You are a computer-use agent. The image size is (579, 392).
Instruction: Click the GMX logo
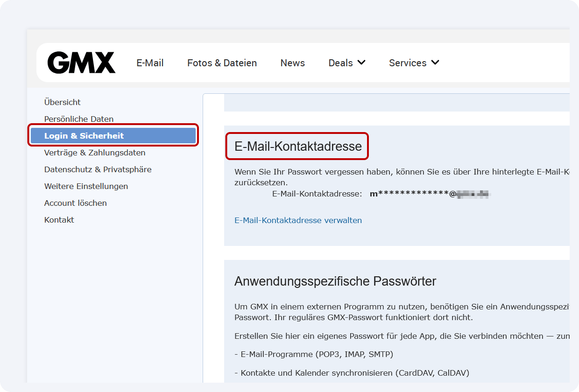coord(81,63)
